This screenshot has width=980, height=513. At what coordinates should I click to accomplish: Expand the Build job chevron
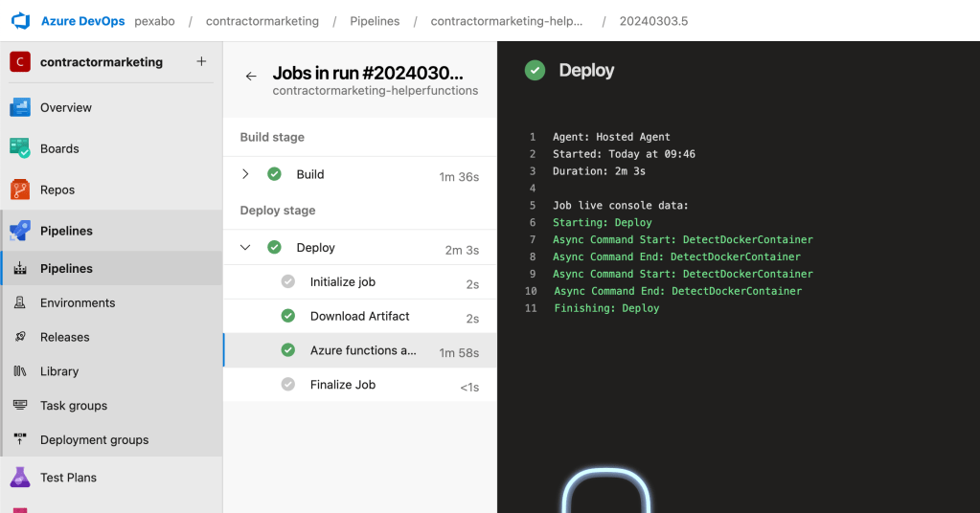click(x=245, y=174)
